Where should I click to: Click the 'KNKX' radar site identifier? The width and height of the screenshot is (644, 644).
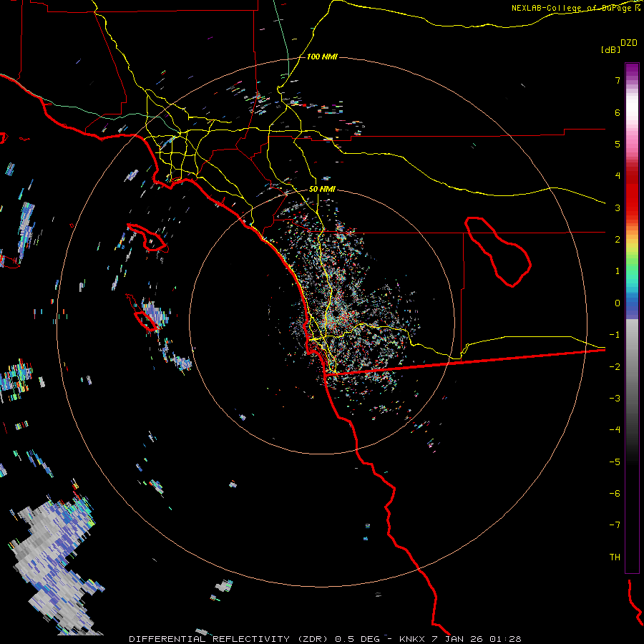(x=412, y=639)
